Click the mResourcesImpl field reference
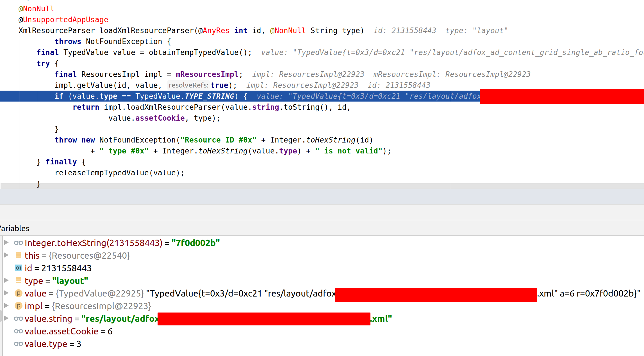The image size is (644, 356). [207, 74]
